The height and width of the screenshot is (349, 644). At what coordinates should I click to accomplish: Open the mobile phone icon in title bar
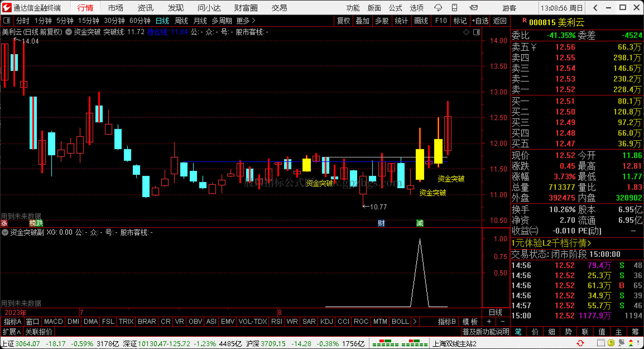point(455,8)
